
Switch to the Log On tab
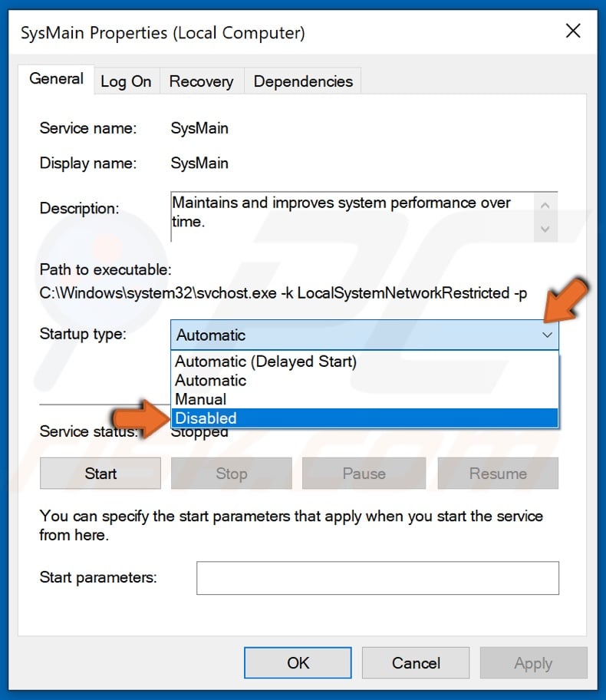(126, 81)
